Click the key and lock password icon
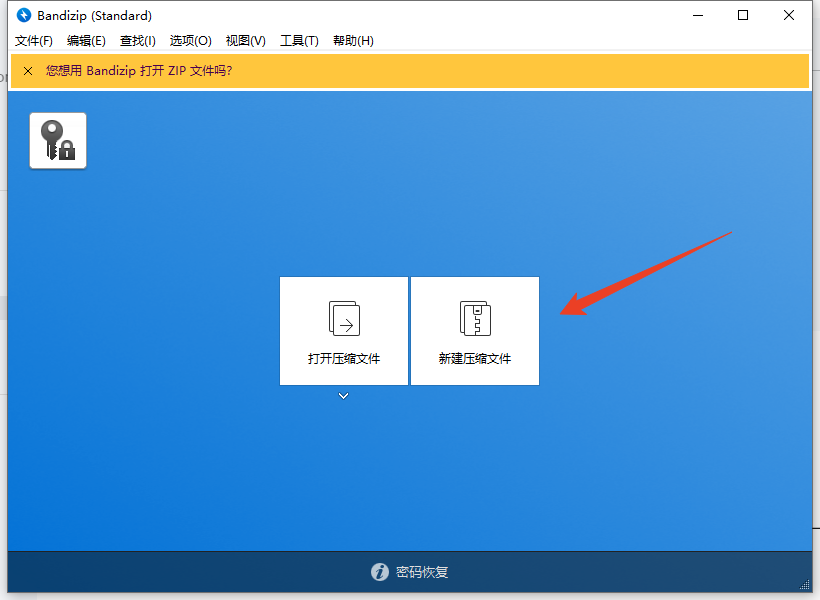 point(57,140)
